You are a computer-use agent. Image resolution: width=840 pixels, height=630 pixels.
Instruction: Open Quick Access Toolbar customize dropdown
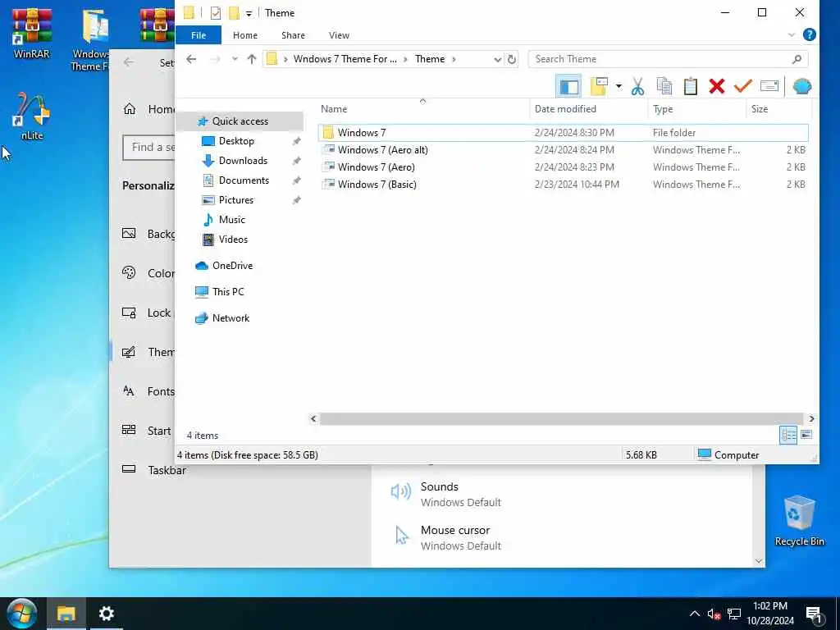click(249, 13)
